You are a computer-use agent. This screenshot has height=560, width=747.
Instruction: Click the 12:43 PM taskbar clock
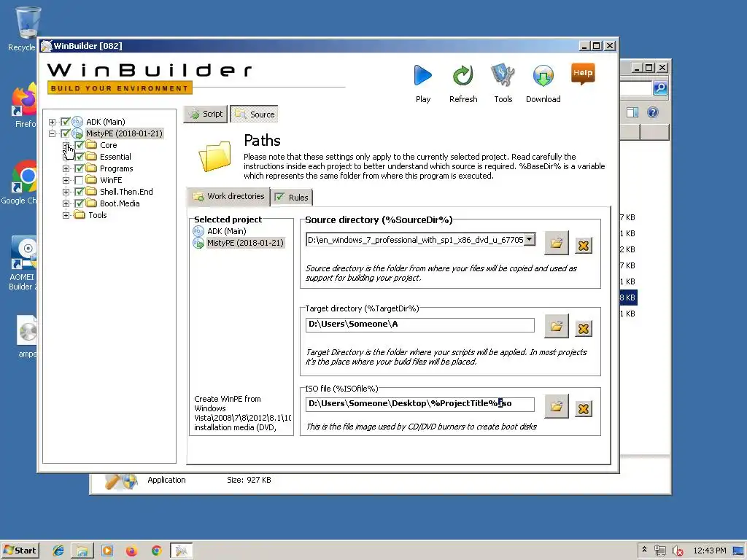[709, 551]
